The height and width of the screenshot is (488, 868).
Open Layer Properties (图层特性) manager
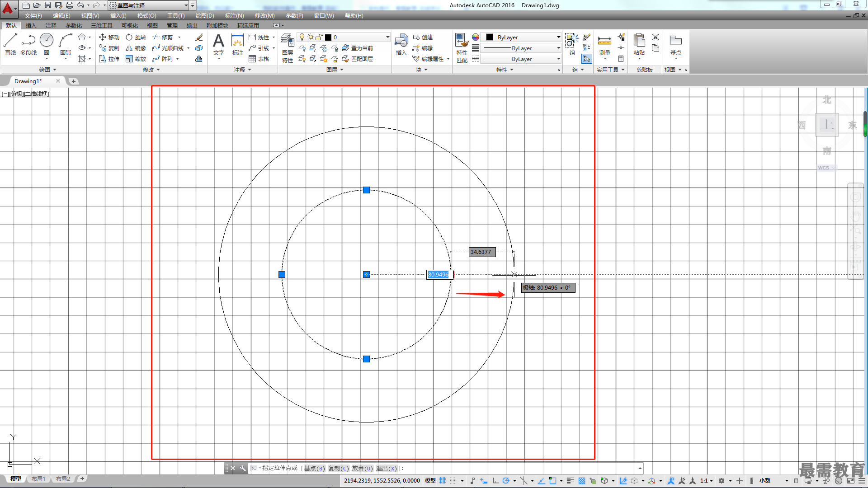tap(288, 48)
